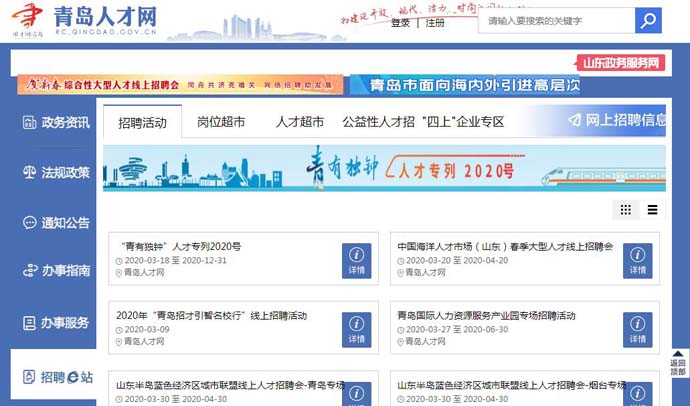Image resolution: width=690 pixels, height=406 pixels.
Task: Open details for 青岛招才引智名校行 event
Action: point(357,329)
